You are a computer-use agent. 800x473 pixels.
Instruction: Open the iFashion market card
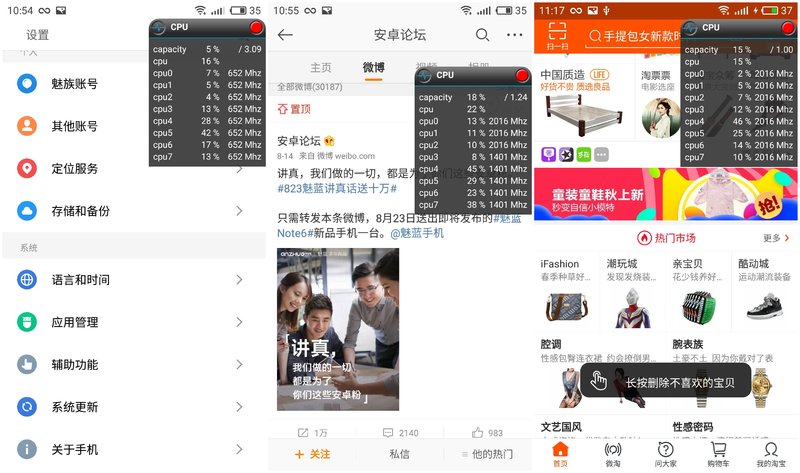[x=566, y=291]
